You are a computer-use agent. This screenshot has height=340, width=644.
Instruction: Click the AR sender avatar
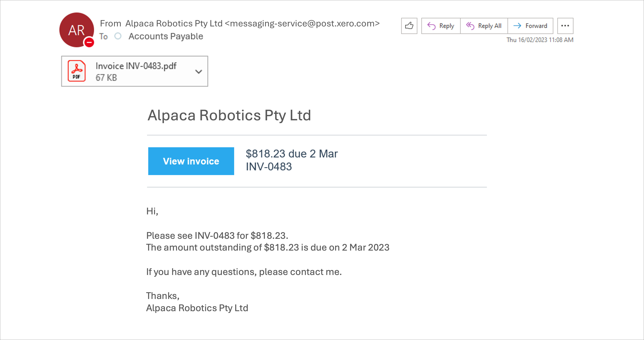(x=76, y=29)
